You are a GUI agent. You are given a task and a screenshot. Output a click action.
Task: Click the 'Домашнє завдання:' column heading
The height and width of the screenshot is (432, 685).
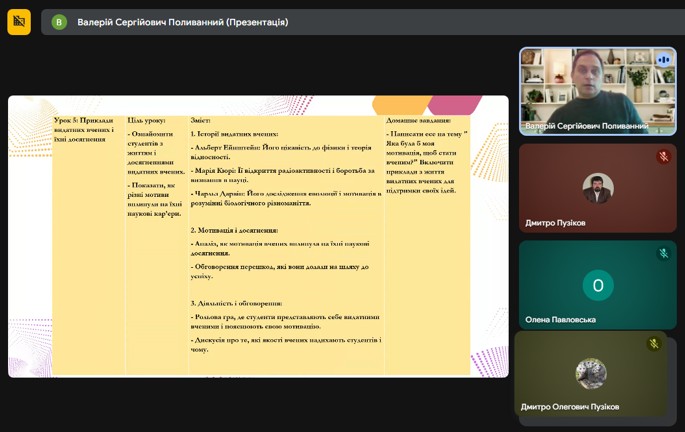[419, 120]
